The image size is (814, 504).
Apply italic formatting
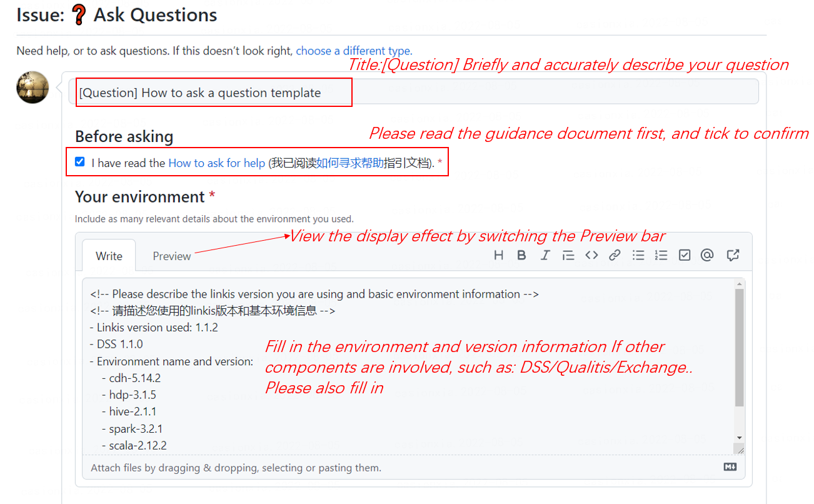click(545, 255)
